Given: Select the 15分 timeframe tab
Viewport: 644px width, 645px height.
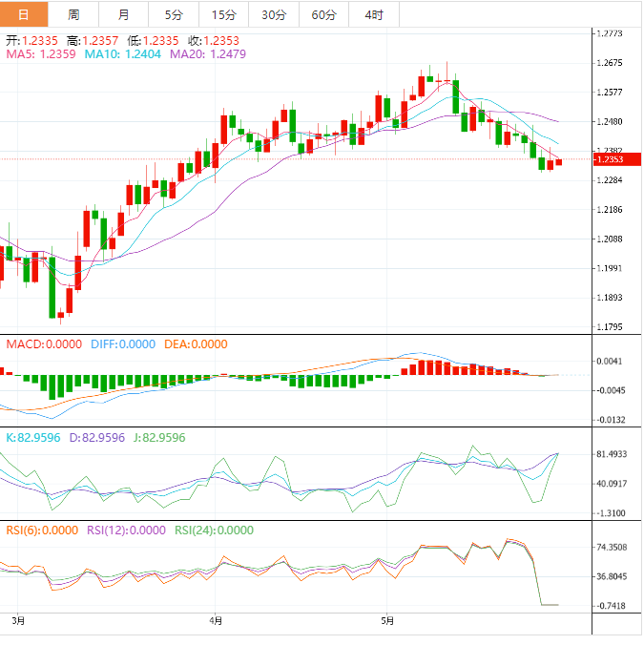Looking at the screenshot, I should point(223,14).
